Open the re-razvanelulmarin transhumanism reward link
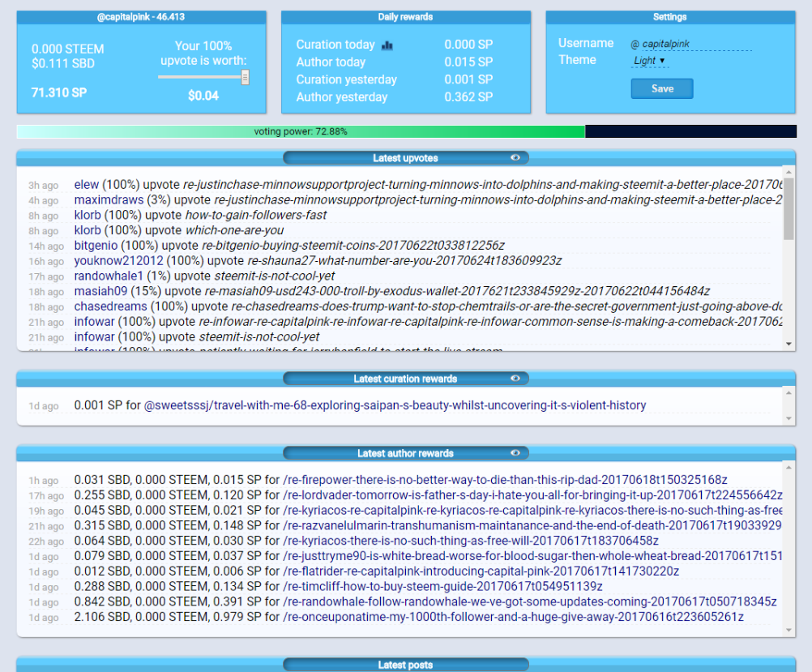Screen dimensions: 812x672 (532, 526)
